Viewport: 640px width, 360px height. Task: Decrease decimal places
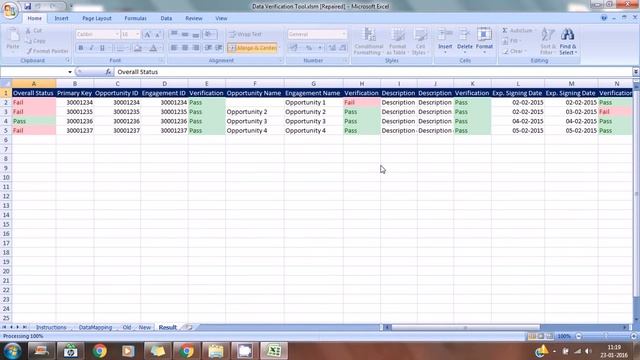(x=343, y=48)
